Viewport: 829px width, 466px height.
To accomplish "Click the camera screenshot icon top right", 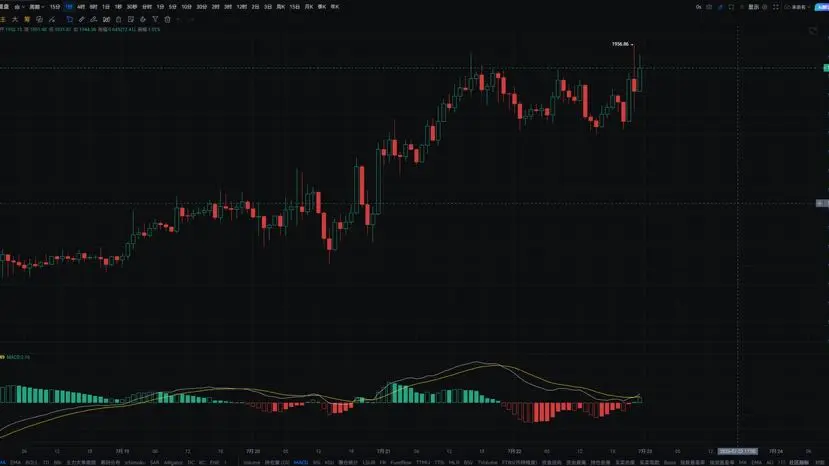I will [709, 7].
